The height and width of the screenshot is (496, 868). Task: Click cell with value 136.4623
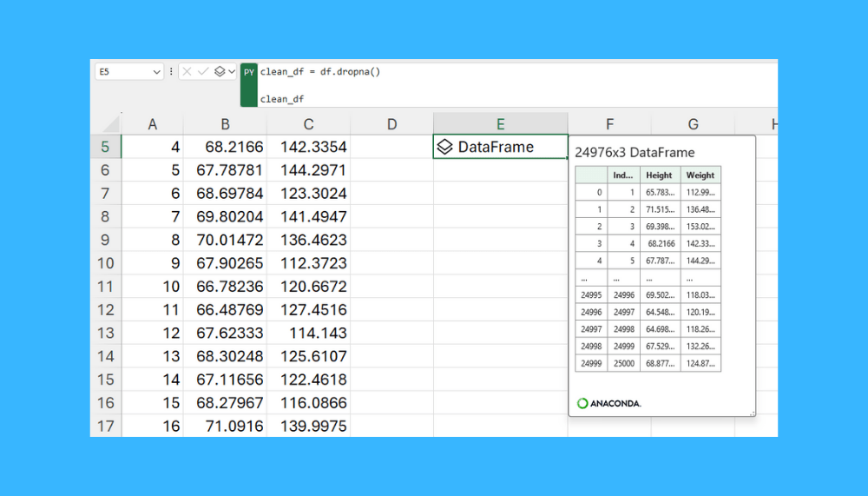pyautogui.click(x=308, y=240)
